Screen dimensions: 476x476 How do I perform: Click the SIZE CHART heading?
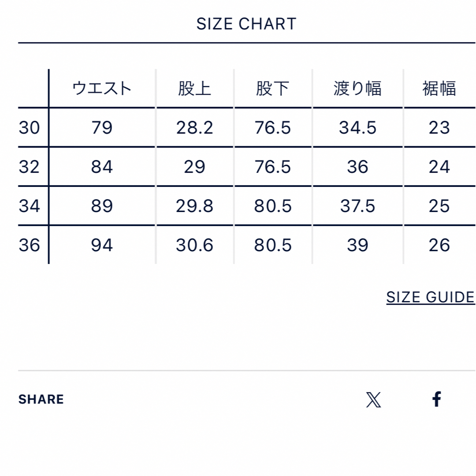click(x=246, y=24)
